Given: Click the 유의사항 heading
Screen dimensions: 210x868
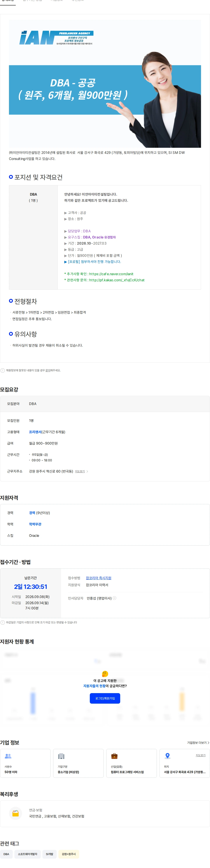Looking at the screenshot, I should (x=26, y=334).
